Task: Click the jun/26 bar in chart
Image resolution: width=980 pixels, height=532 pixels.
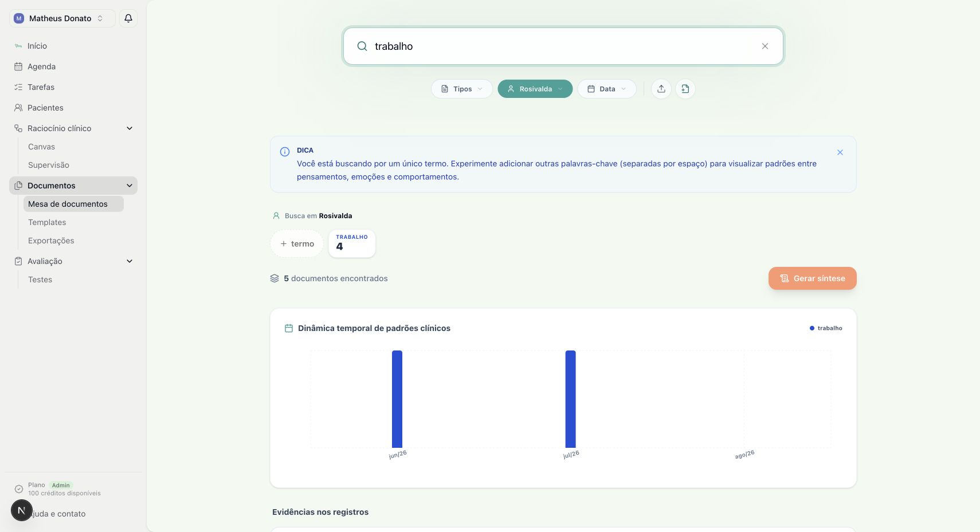Action: [x=397, y=399]
